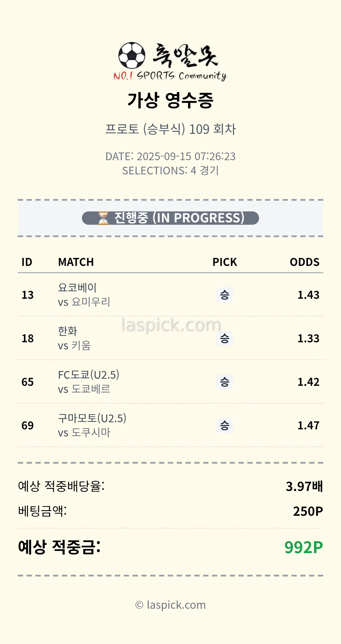This screenshot has height=644, width=341.
Task: Select the 승 pick for match 13
Action: pos(225,295)
